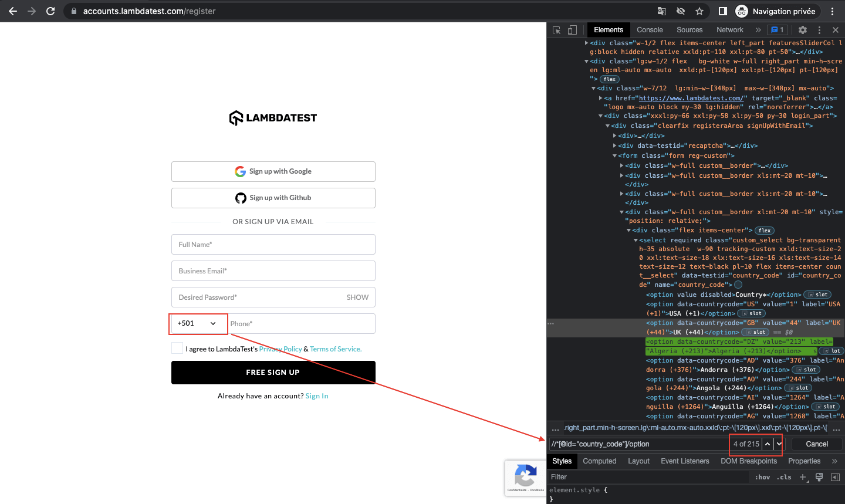Open the +501 country code dropdown
The width and height of the screenshot is (845, 504).
198,323
